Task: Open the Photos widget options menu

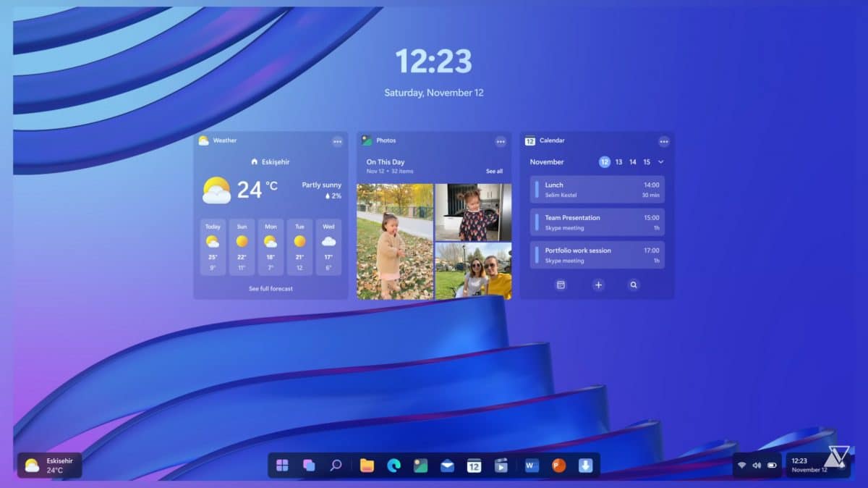Action: coord(501,141)
